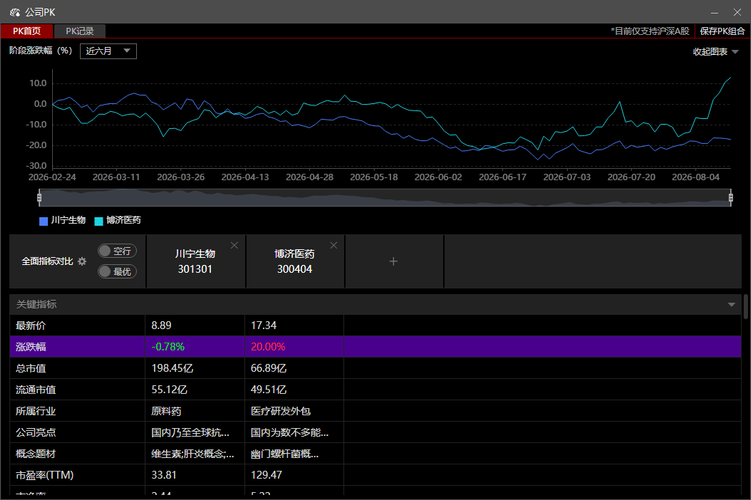Toggle 博济医药 cyan legend swatch
This screenshot has width=751, height=500.
tap(99, 221)
